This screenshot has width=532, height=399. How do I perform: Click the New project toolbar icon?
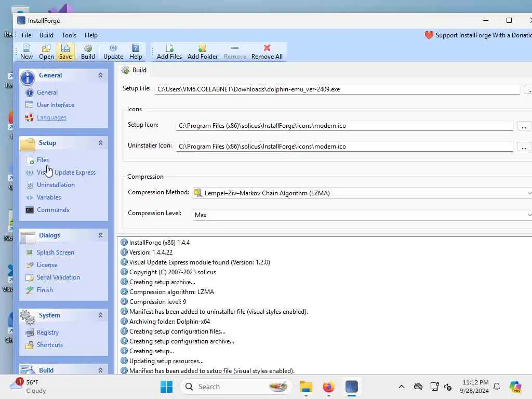tap(26, 51)
